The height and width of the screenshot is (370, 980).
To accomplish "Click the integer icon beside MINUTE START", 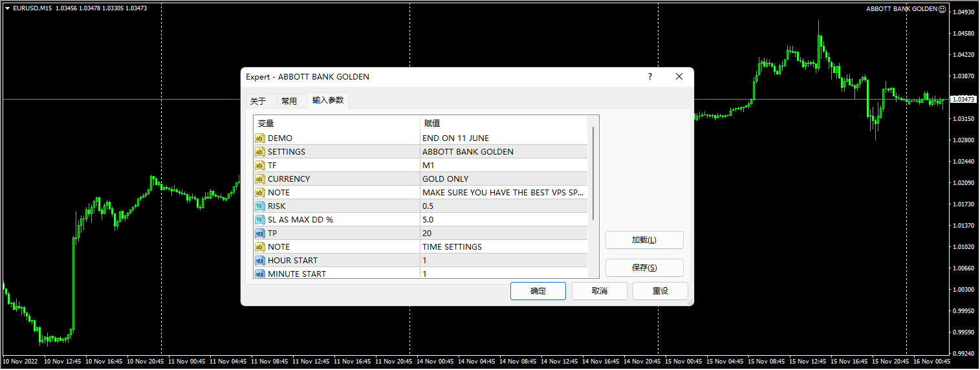I will tap(260, 274).
